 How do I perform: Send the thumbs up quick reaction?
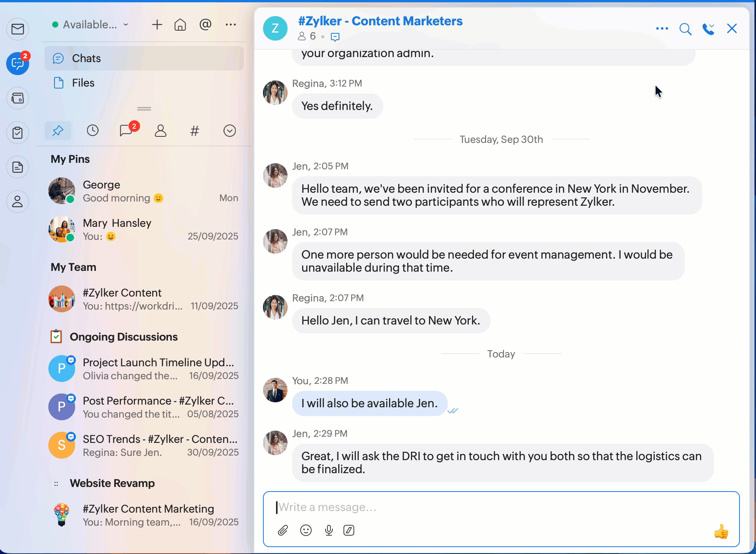click(721, 531)
